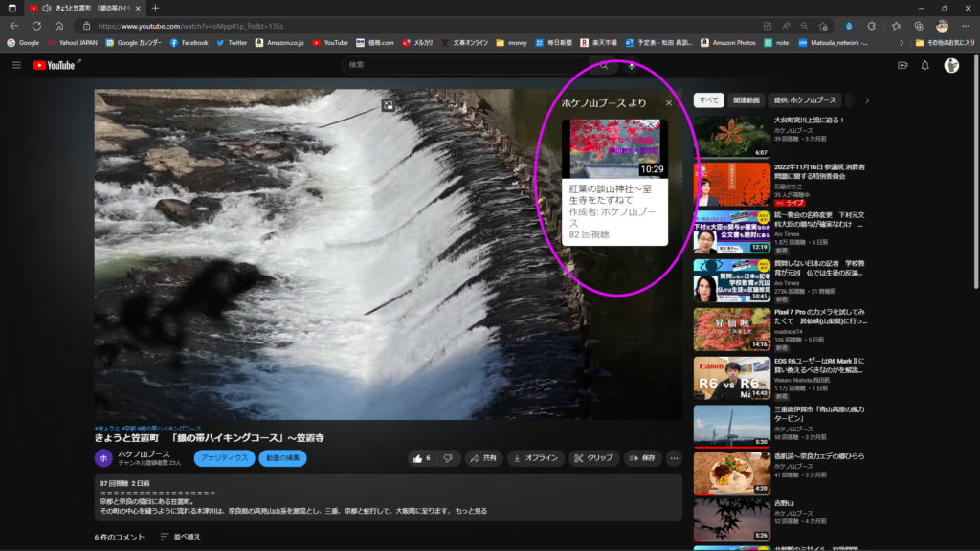Open the more actions three-dot menu

point(674,458)
